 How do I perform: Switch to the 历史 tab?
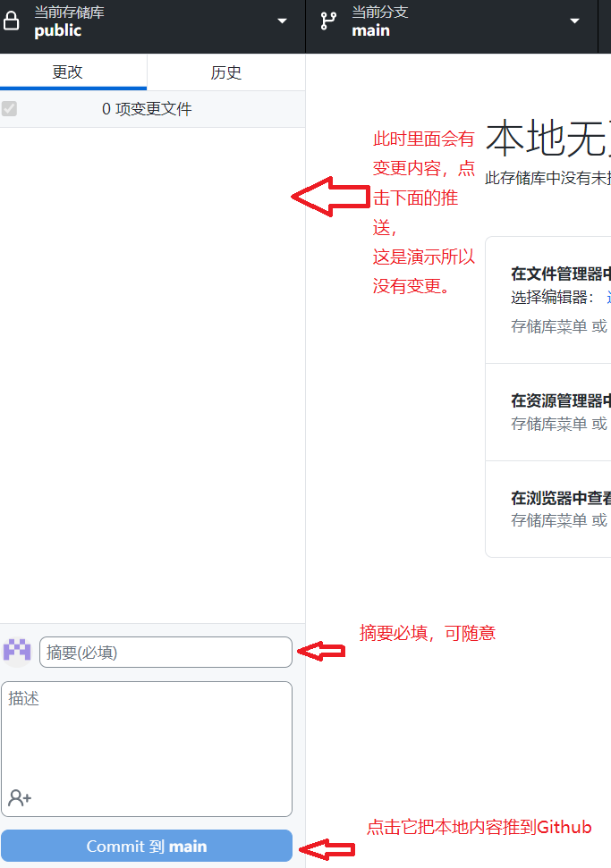click(x=226, y=72)
